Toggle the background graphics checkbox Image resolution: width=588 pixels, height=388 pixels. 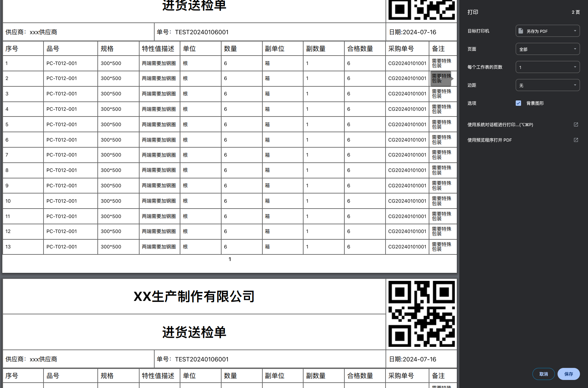click(x=518, y=103)
